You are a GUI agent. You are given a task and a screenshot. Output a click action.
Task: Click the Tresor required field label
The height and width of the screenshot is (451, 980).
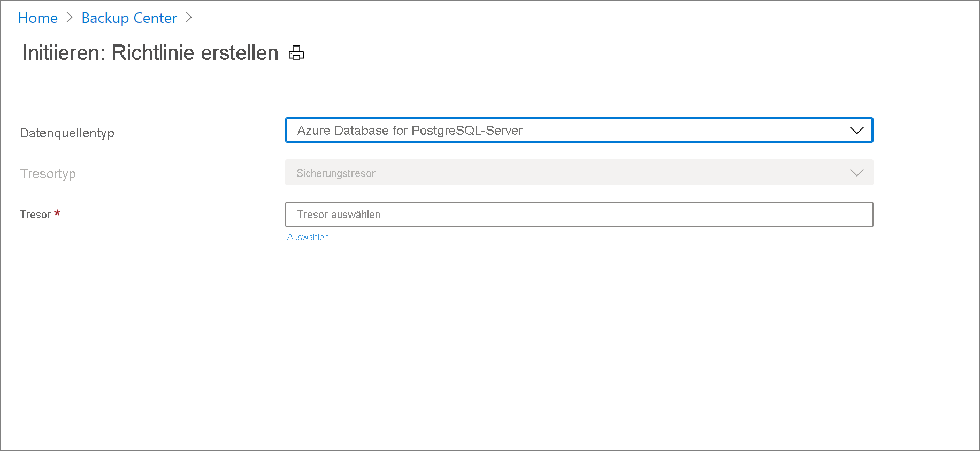(x=40, y=215)
